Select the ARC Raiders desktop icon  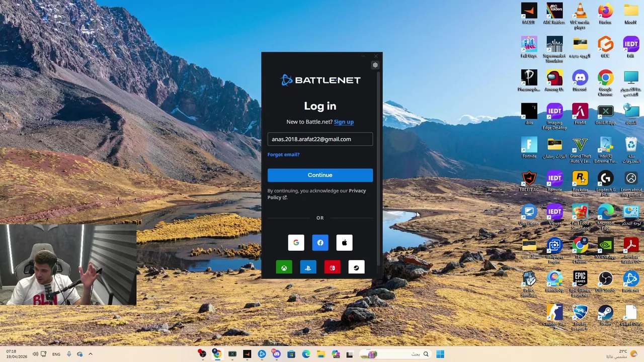coord(554,14)
